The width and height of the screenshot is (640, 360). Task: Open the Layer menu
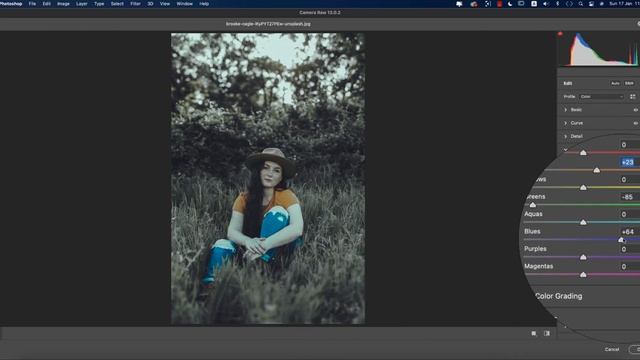pos(82,4)
